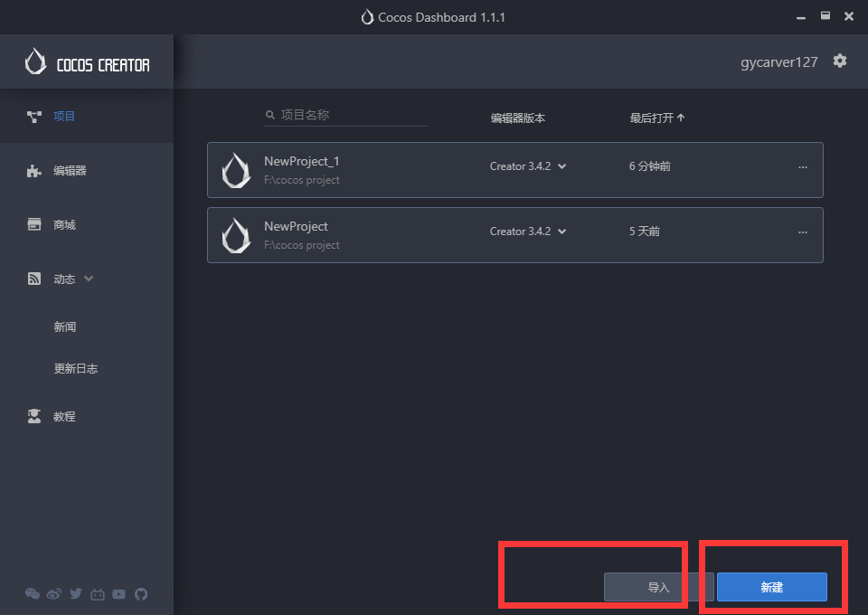Open the Twitter social icon
The image size is (868, 615).
tap(76, 593)
